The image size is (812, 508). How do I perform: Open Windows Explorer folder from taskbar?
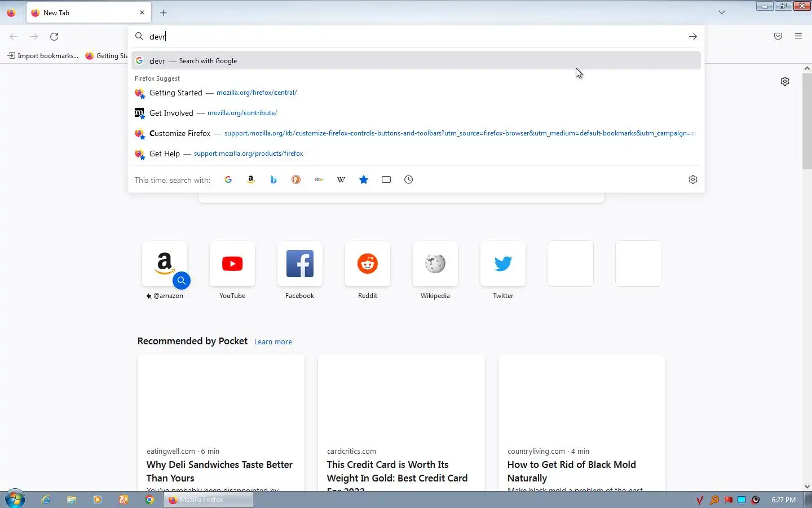pyautogui.click(x=72, y=500)
